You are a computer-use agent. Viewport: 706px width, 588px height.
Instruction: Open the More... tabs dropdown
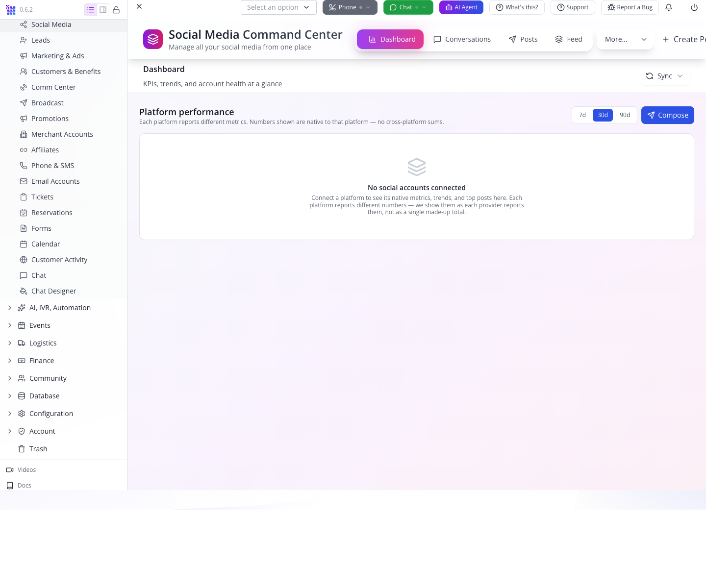625,39
